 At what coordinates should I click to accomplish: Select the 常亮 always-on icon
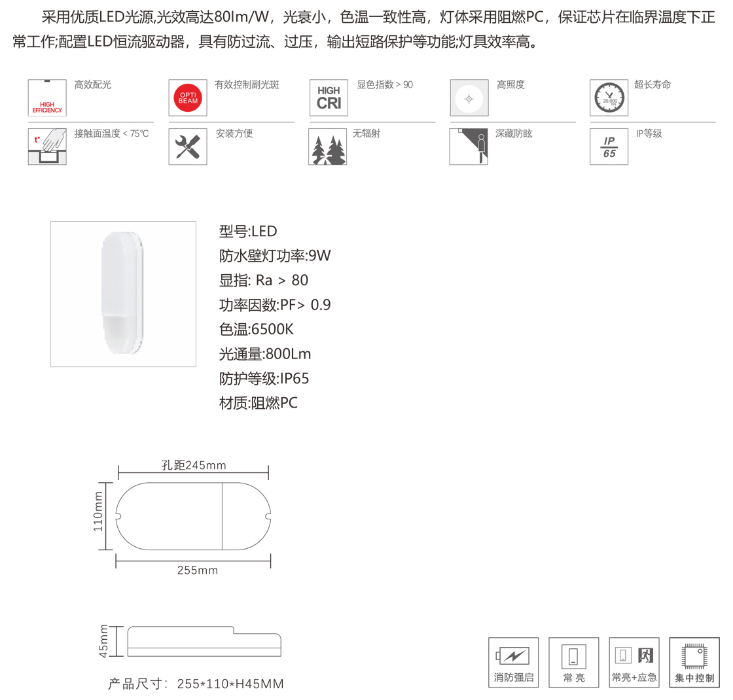click(574, 662)
